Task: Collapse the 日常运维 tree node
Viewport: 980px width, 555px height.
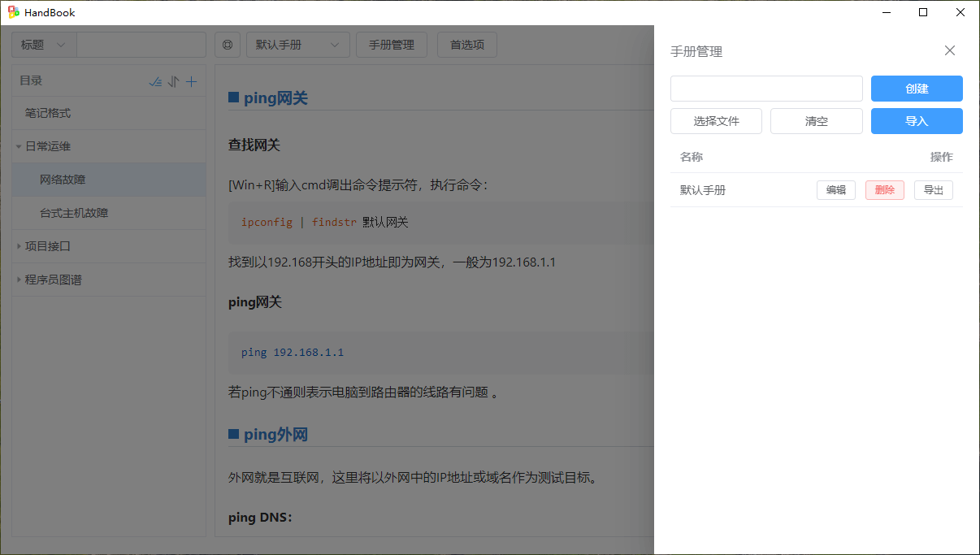Action: pos(19,147)
